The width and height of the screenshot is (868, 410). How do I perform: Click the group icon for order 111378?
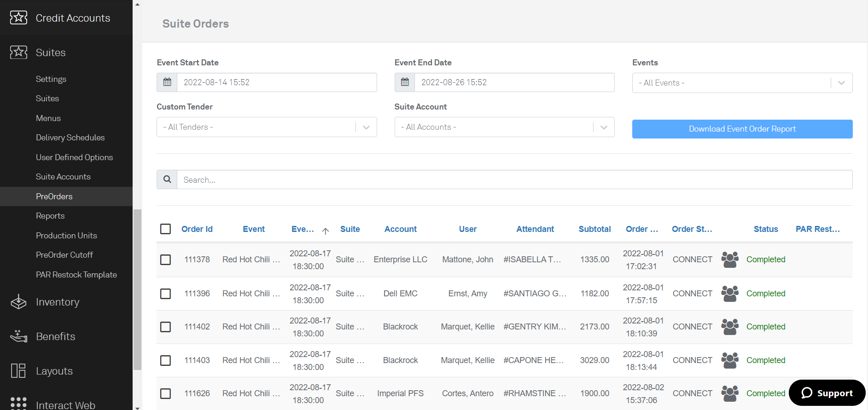(x=729, y=260)
